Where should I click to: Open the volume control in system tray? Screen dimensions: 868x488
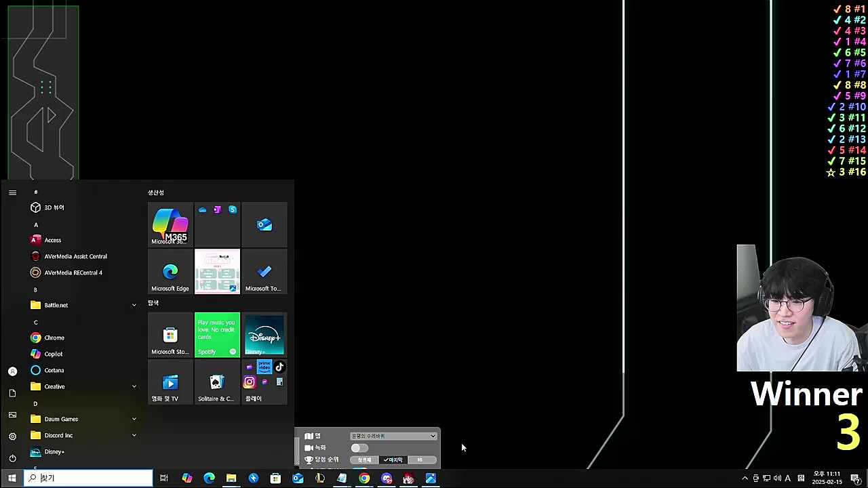pyautogui.click(x=777, y=479)
